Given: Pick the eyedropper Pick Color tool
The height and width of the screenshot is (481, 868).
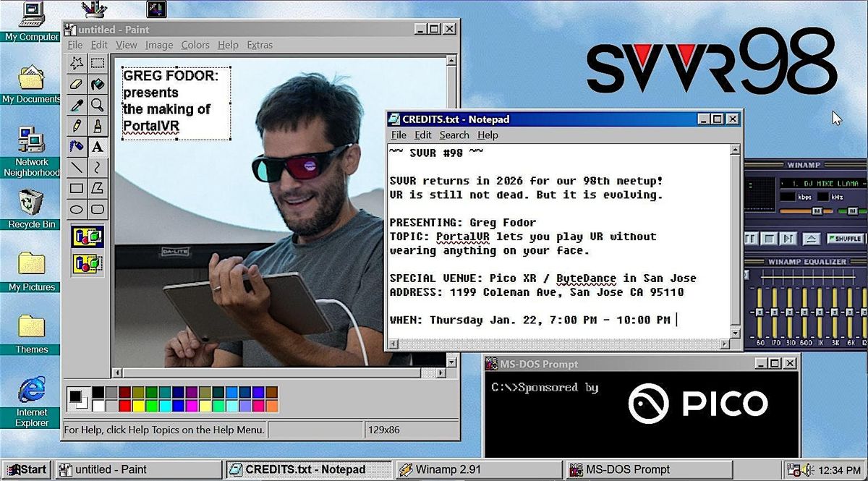Looking at the screenshot, I should [76, 106].
